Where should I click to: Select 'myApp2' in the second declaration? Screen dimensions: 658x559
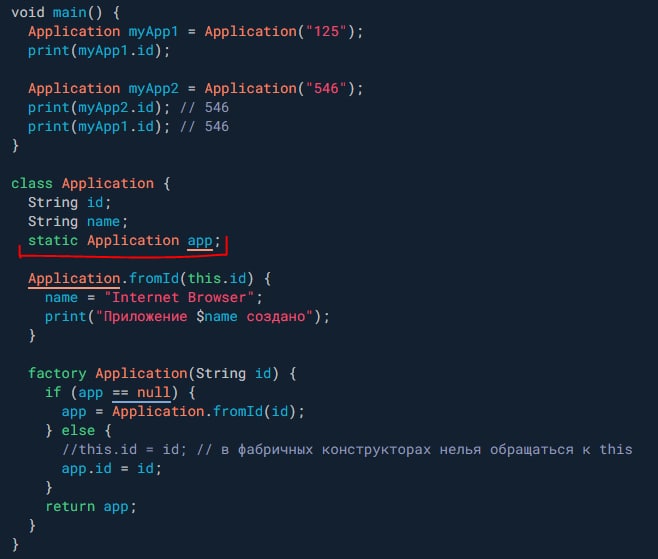pyautogui.click(x=153, y=89)
